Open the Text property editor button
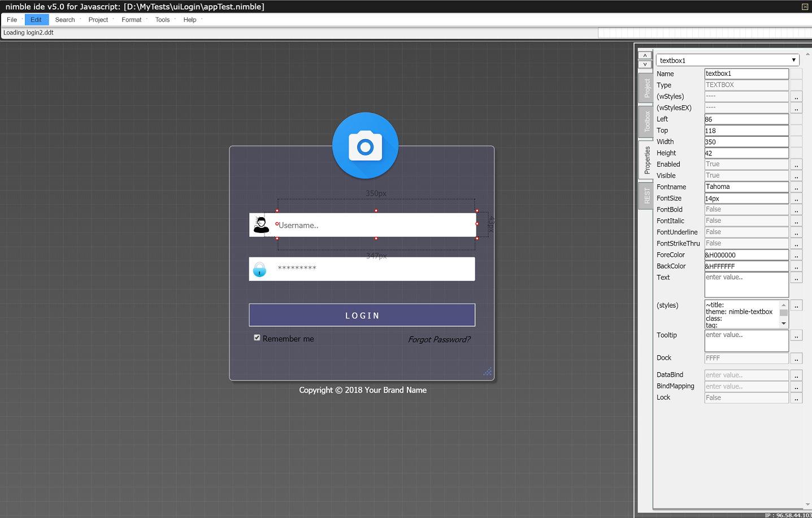Image resolution: width=812 pixels, height=518 pixels. [x=796, y=278]
